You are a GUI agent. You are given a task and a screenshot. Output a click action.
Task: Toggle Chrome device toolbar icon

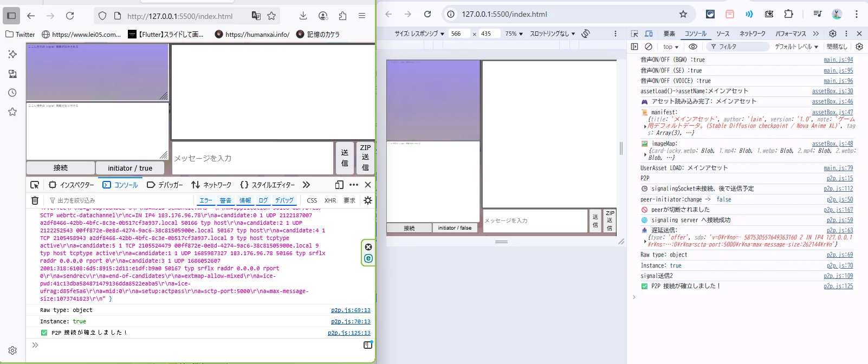tap(649, 34)
